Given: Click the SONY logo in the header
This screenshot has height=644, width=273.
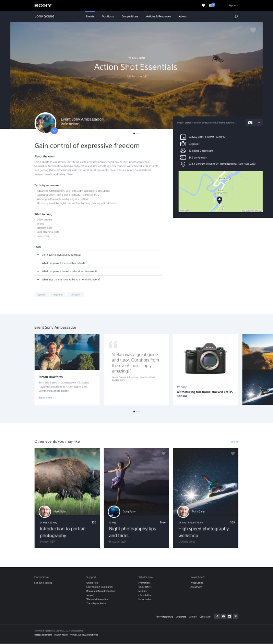Looking at the screenshot, I should [43, 6].
